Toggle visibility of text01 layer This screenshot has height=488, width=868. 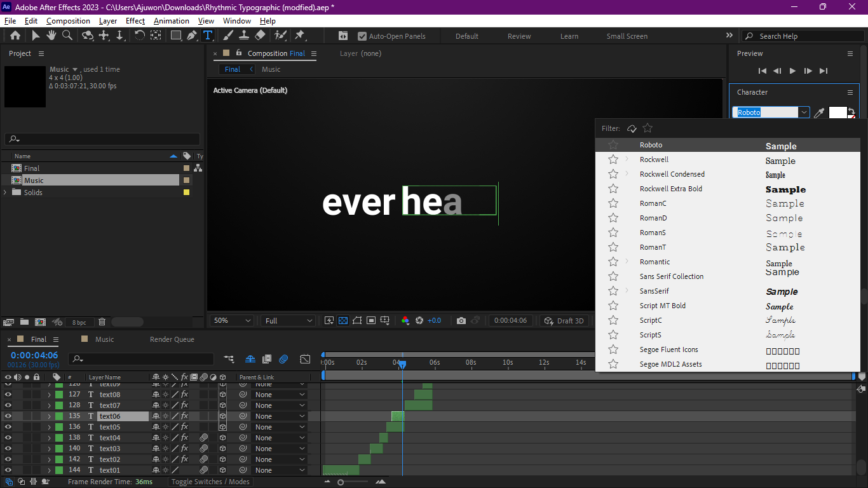pyautogui.click(x=8, y=470)
